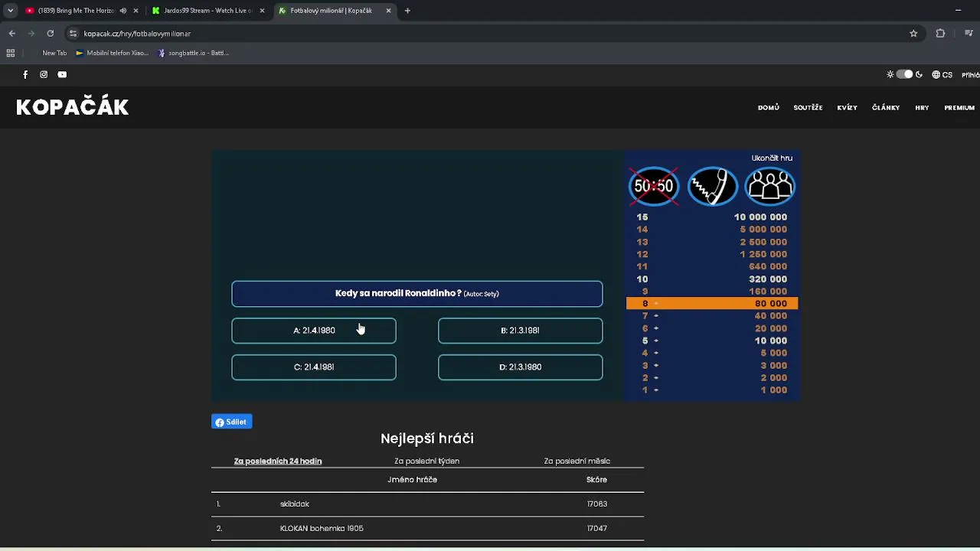The height and width of the screenshot is (551, 980).
Task: Open ČLÁNKY menu item
Action: (x=886, y=108)
